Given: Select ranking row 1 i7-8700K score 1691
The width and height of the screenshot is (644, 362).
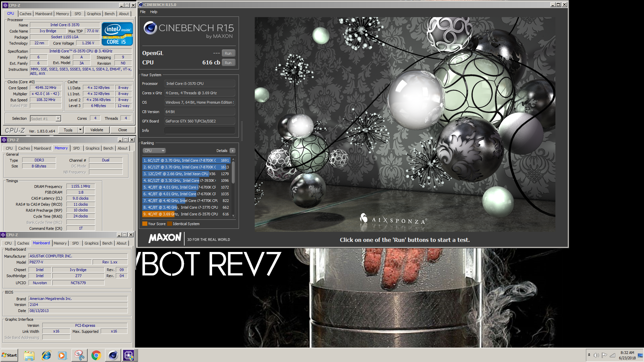Looking at the screenshot, I should [186, 160].
